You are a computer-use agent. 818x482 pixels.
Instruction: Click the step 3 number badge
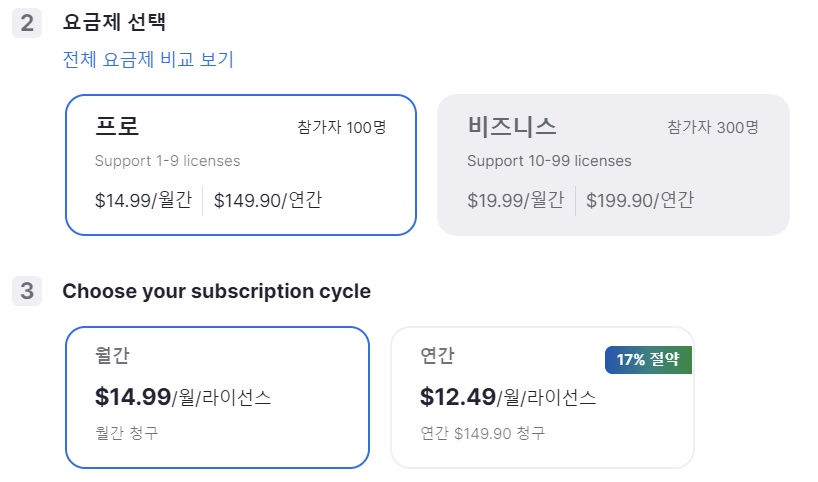click(27, 291)
